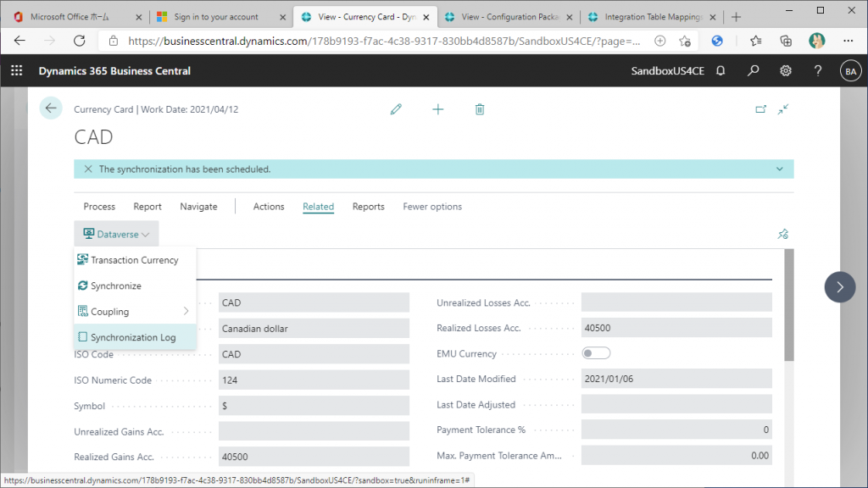
Task: Add this page to browser favorites
Action: [685, 41]
